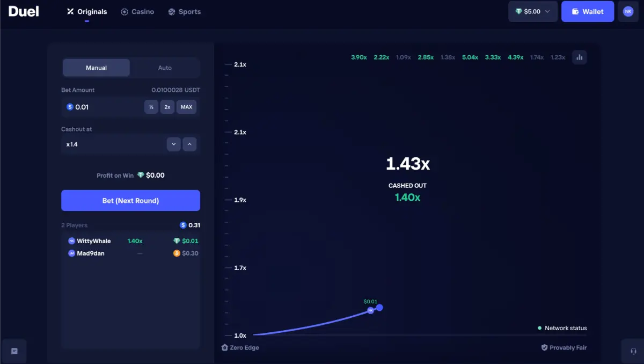Click the Provably Fair shield badge

click(x=564, y=347)
